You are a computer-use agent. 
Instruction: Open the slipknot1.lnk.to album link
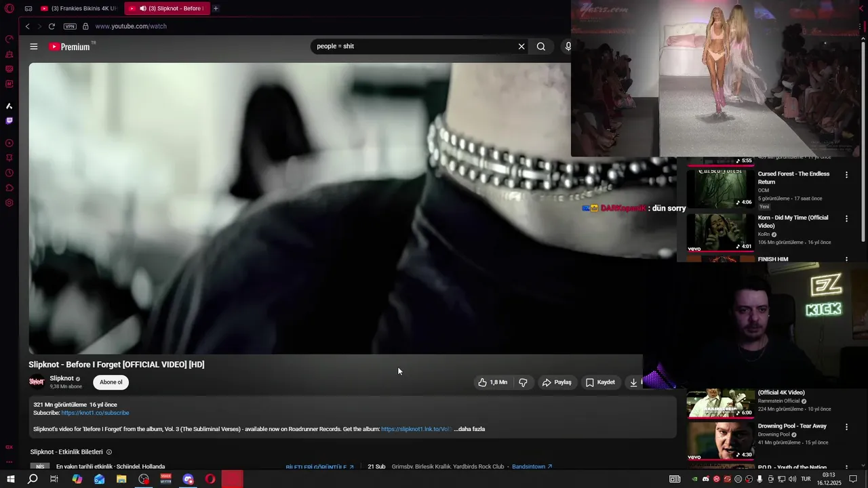coord(416,429)
